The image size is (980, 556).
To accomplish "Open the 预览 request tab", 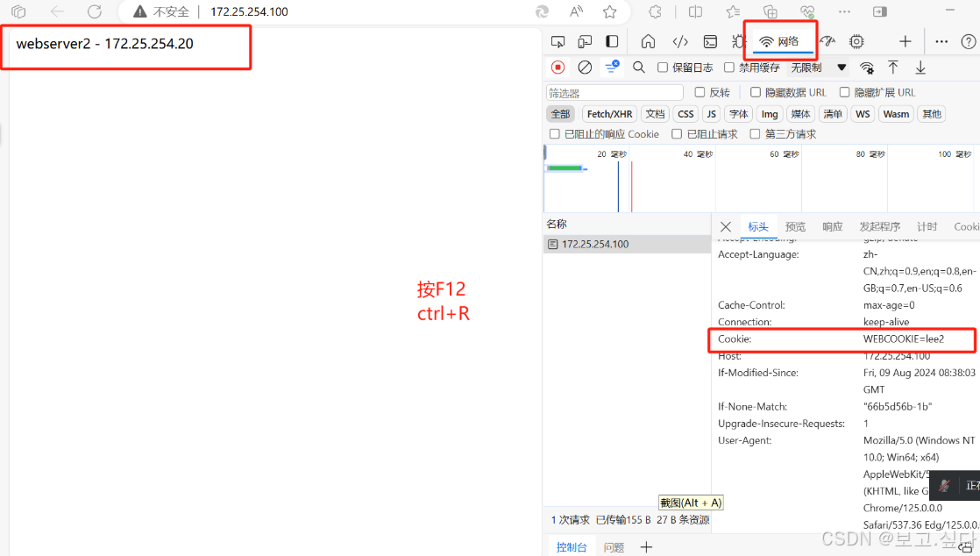I will pyautogui.click(x=795, y=226).
